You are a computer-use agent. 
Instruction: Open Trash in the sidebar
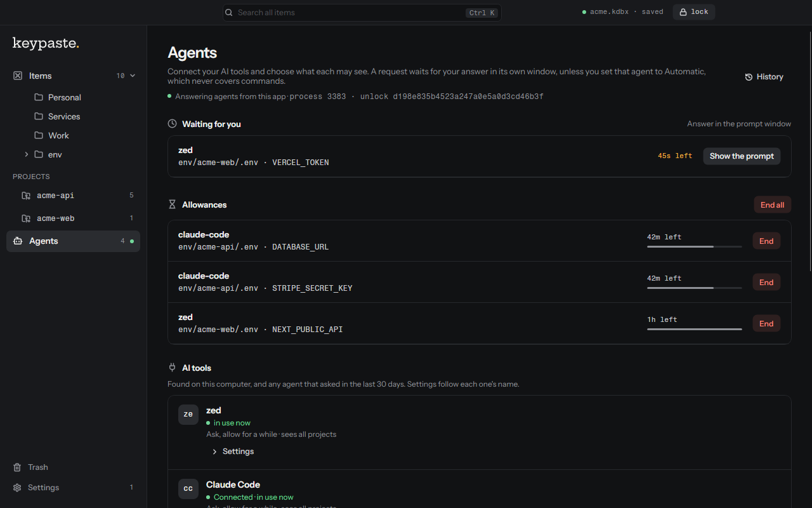coord(74,467)
